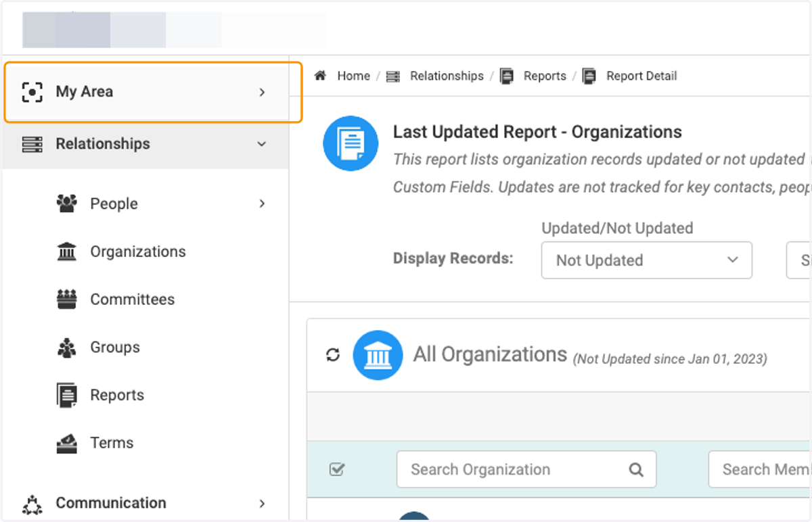Click the Search Mem... input field
The width and height of the screenshot is (812, 522).
click(x=759, y=469)
